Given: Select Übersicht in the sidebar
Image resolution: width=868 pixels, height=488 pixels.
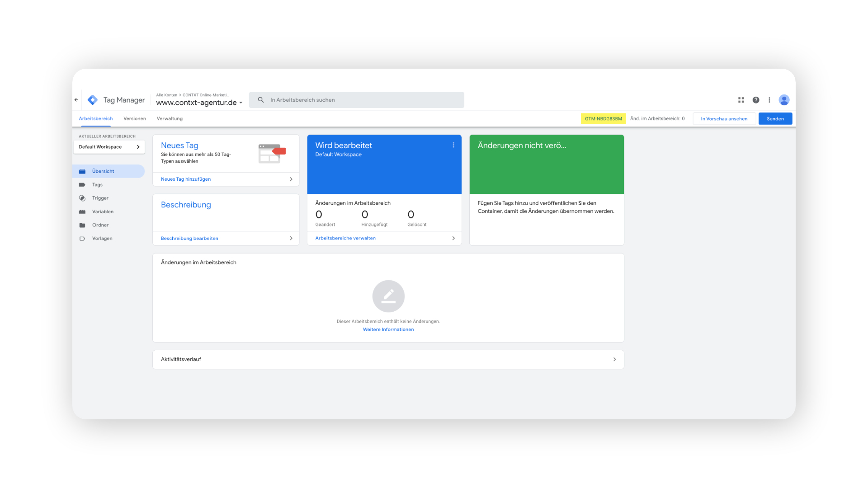Looking at the screenshot, I should [108, 171].
